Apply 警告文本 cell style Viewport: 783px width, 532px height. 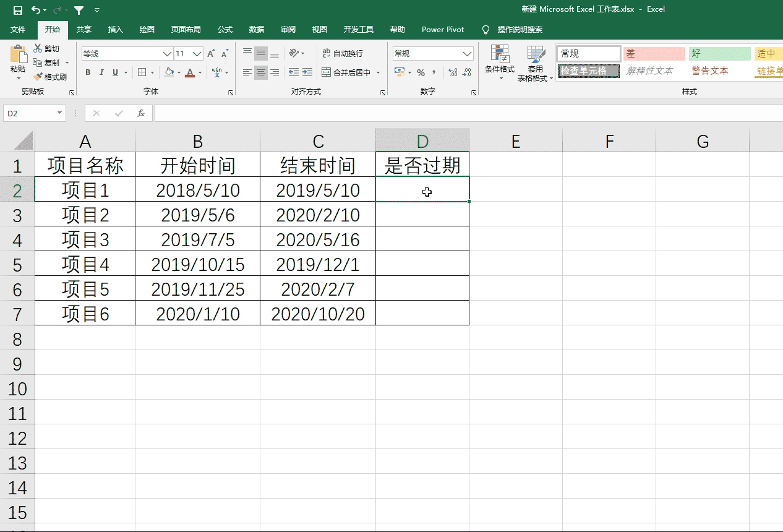[720, 71]
